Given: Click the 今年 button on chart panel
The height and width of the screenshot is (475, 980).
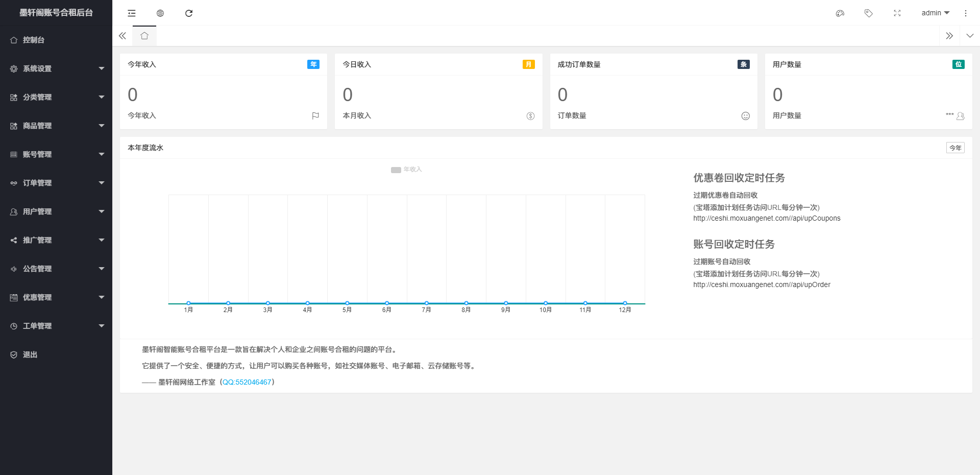Looking at the screenshot, I should point(955,148).
